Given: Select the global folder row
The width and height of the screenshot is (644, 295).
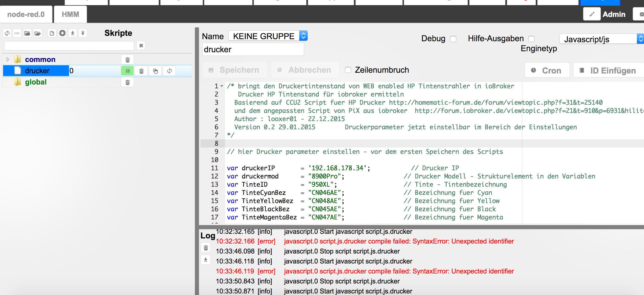Looking at the screenshot, I should click(x=97, y=82).
